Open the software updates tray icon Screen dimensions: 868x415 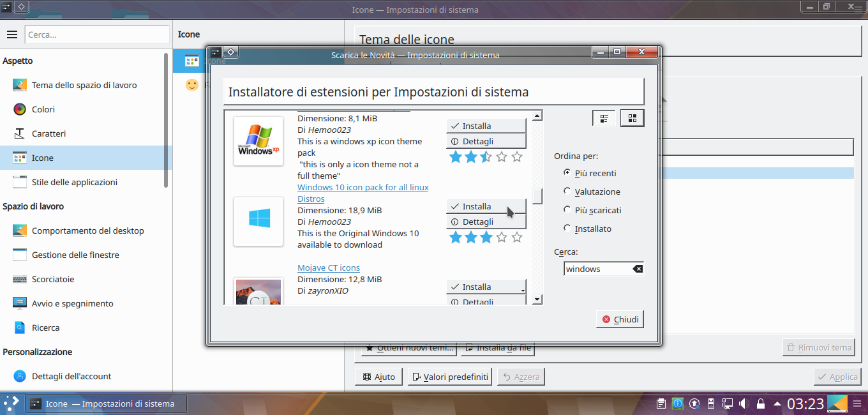(694, 404)
